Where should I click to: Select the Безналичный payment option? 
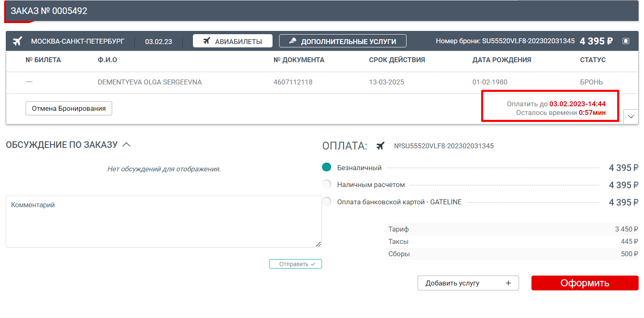click(x=327, y=167)
